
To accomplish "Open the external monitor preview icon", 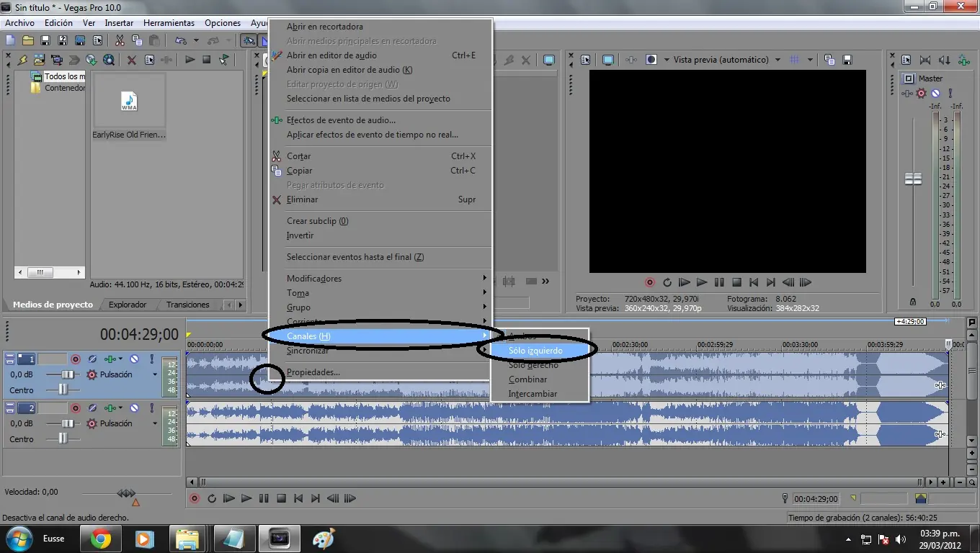I will pyautogui.click(x=608, y=60).
